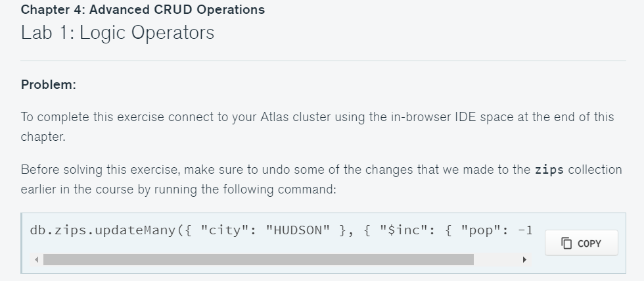Click the Lab 1: Logic Operators title
Viewport: 644px width, 281px height.
point(118,33)
